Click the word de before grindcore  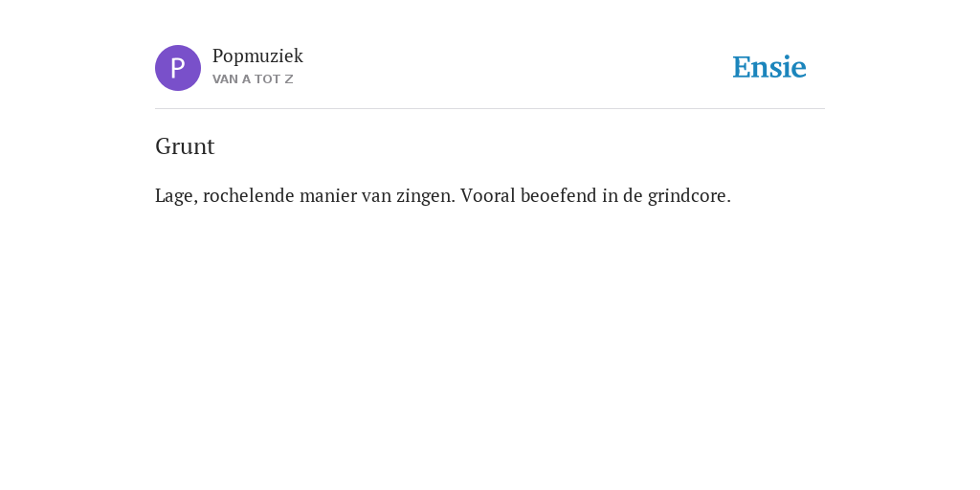tap(634, 195)
